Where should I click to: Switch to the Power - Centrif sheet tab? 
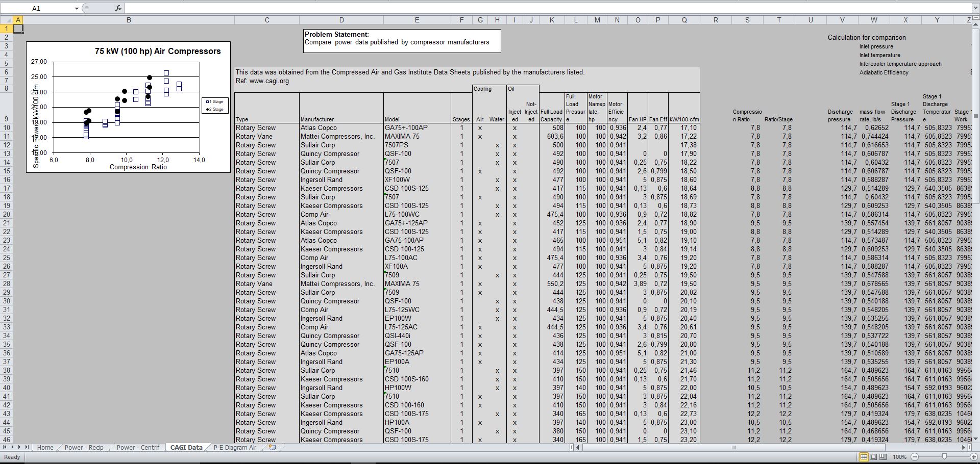138,447
